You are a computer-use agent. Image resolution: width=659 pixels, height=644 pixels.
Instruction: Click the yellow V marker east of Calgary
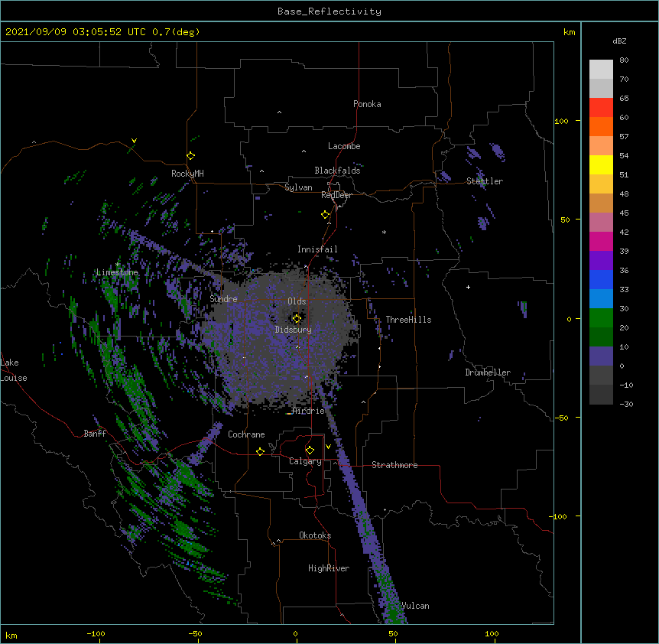coord(328,447)
